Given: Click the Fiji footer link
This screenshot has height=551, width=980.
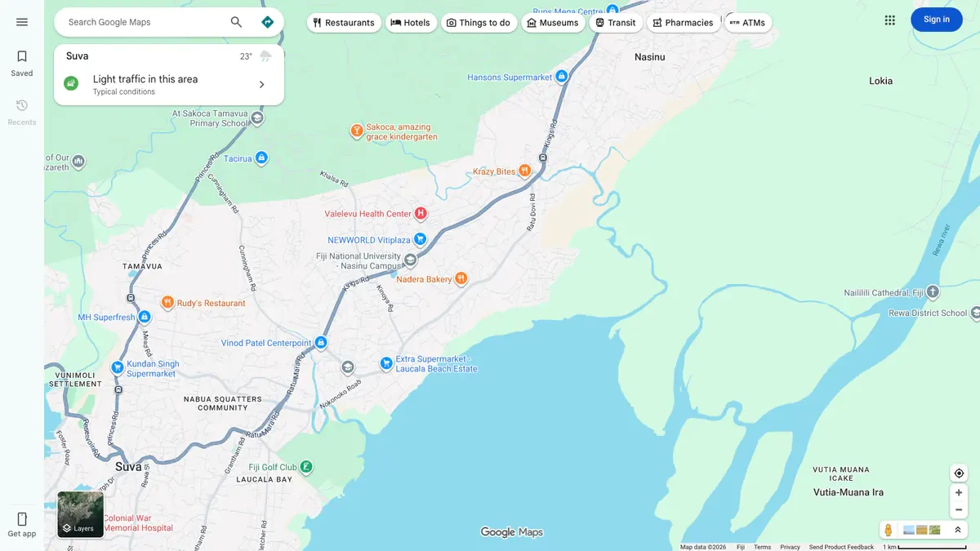Looking at the screenshot, I should click(741, 547).
